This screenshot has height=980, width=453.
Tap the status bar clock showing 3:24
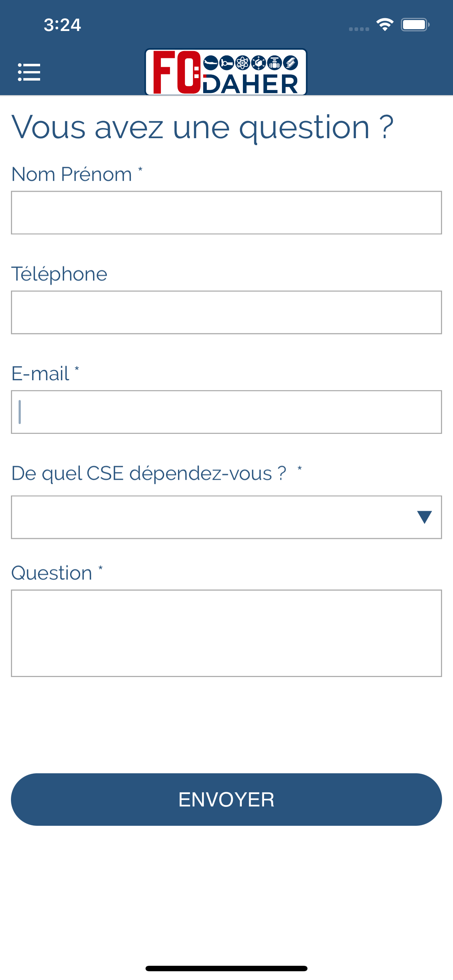[x=62, y=25]
